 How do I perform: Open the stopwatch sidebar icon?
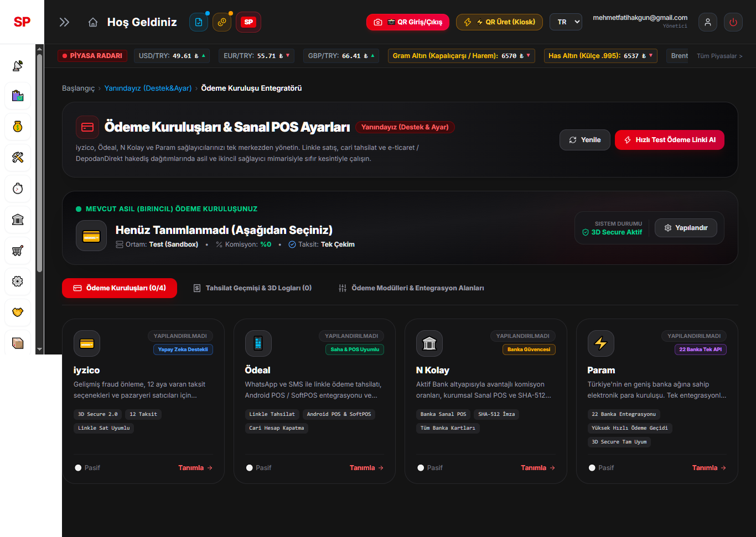18,189
